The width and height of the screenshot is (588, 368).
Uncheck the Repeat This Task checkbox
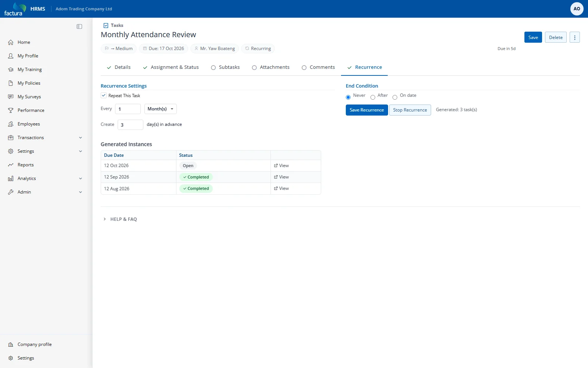tap(104, 95)
